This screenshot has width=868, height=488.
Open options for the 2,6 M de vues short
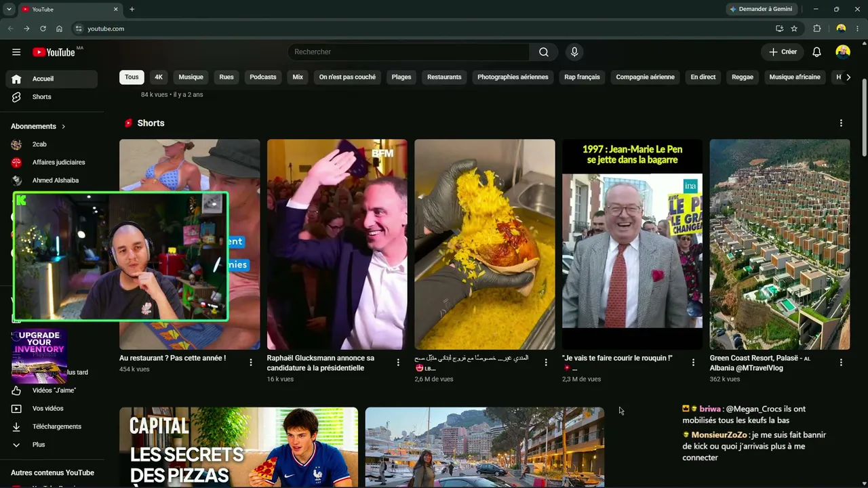[x=546, y=363]
